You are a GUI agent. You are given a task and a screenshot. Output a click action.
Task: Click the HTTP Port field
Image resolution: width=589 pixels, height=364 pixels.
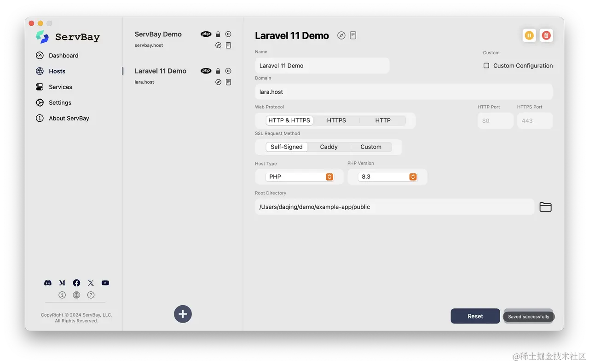[x=496, y=121]
